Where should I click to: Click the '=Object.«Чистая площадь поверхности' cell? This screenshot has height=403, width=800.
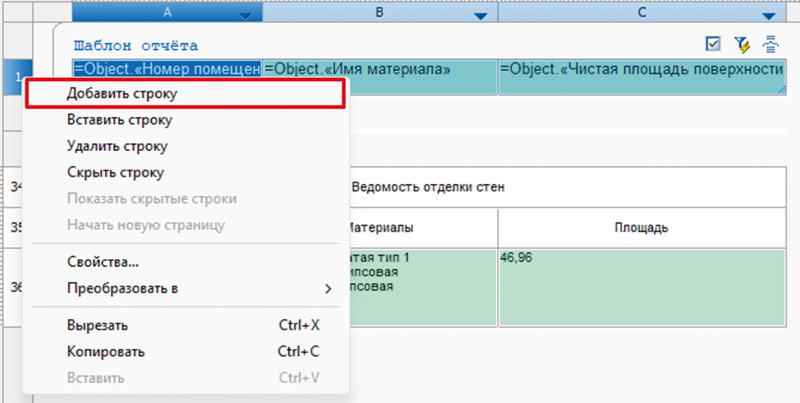tap(640, 70)
